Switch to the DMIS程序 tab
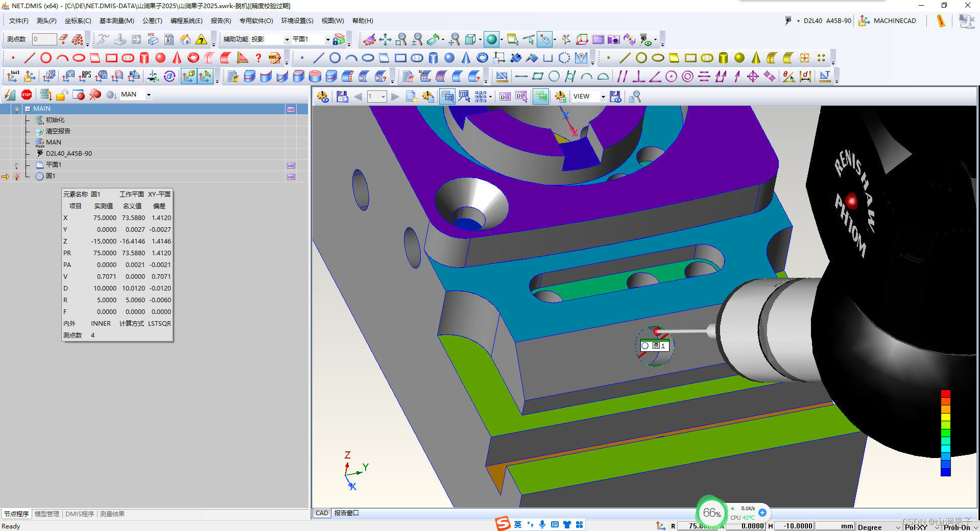980x531 pixels. pos(80,514)
